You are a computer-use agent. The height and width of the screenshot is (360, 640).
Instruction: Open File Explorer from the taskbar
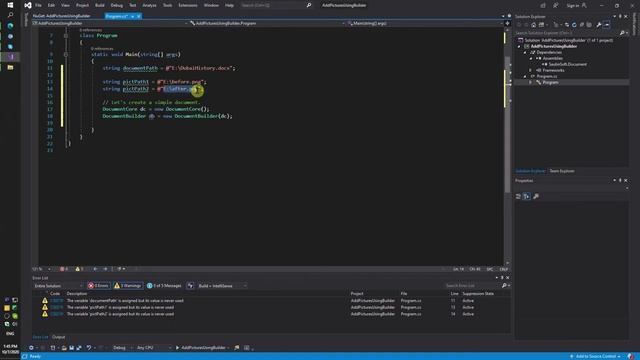click(x=10, y=67)
